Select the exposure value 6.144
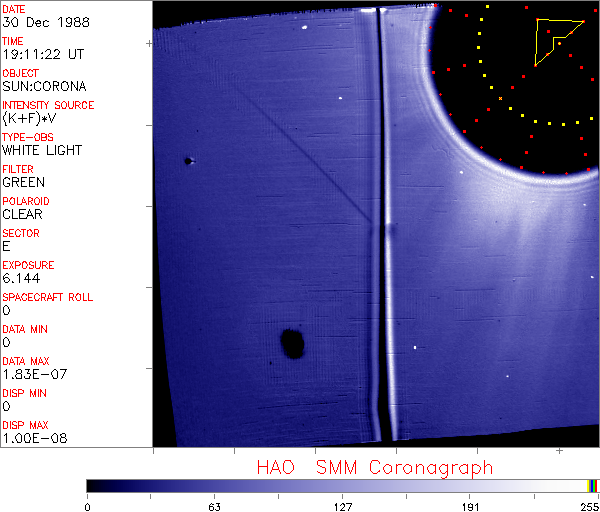 coord(21,278)
